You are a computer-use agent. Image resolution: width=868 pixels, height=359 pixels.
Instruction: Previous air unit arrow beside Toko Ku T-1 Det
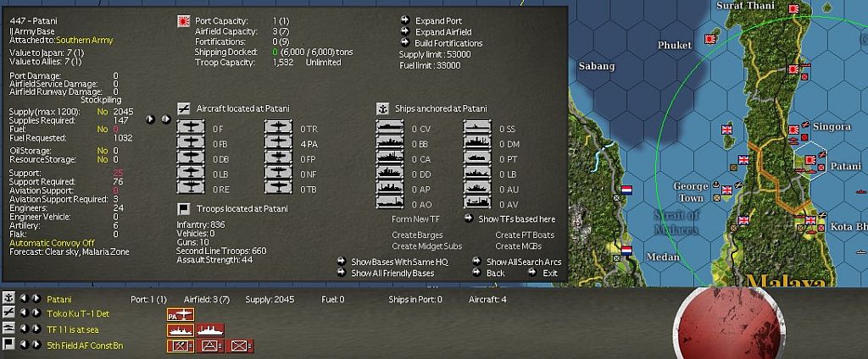point(25,313)
